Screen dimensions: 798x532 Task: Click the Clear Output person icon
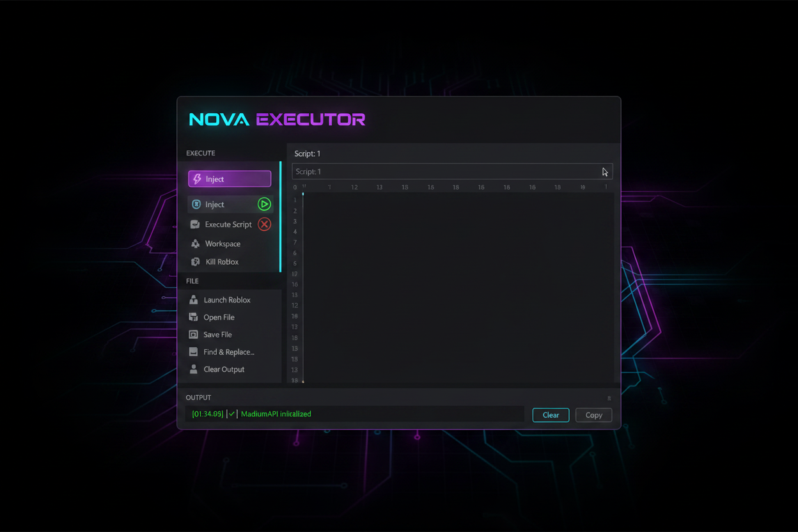tap(194, 370)
